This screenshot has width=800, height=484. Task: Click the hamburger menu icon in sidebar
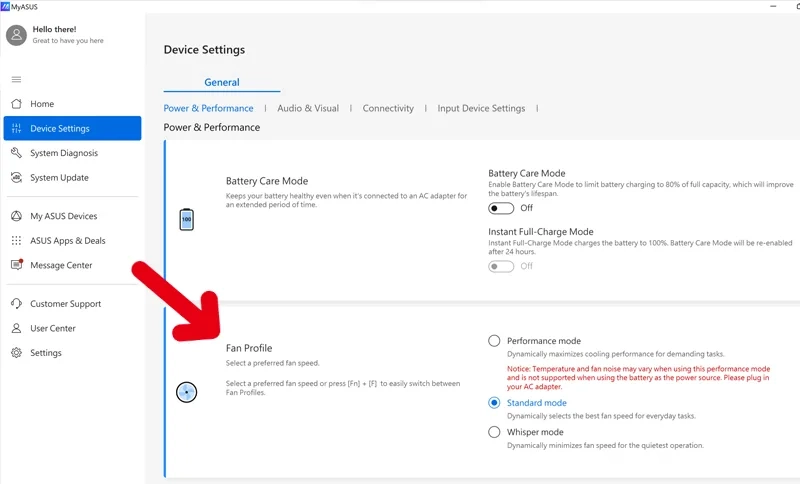[16, 79]
